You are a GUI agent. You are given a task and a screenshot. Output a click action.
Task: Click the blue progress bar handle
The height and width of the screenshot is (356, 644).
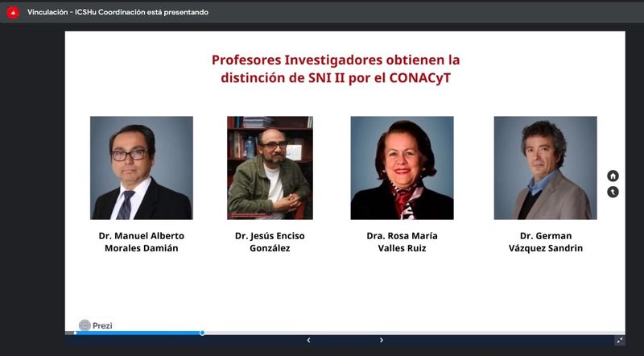point(202,333)
